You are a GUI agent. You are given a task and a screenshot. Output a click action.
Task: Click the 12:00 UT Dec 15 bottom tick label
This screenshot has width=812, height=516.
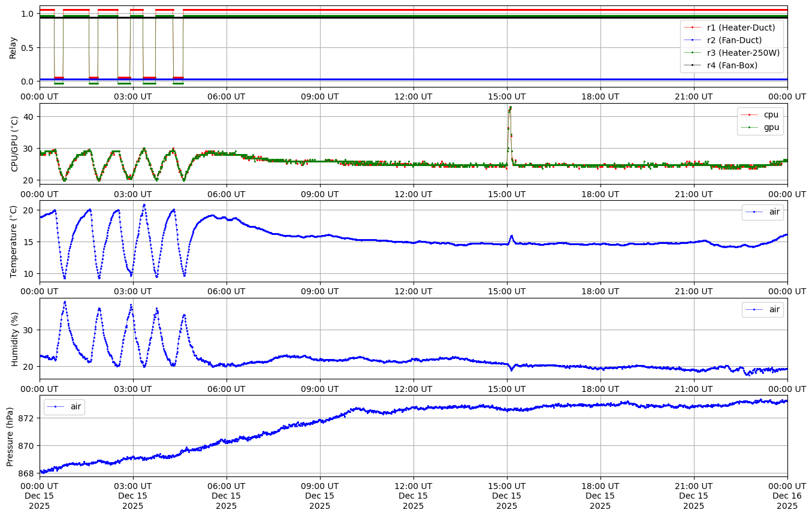[x=413, y=495]
